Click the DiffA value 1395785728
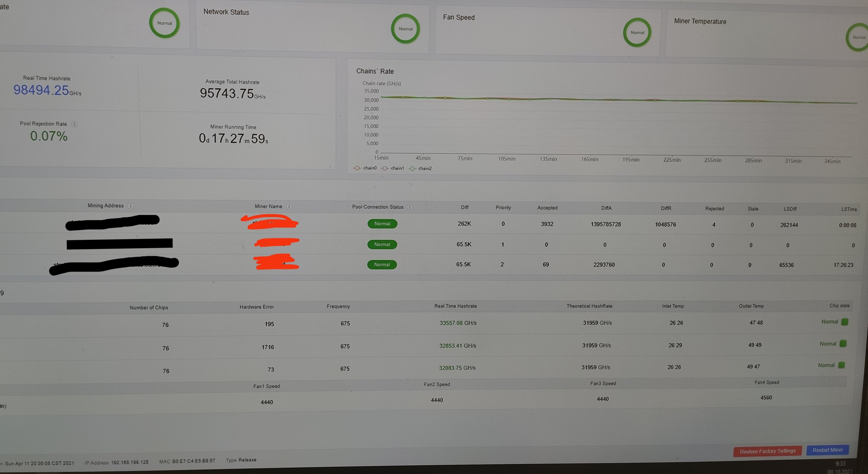Image resolution: width=868 pixels, height=474 pixels. click(605, 224)
